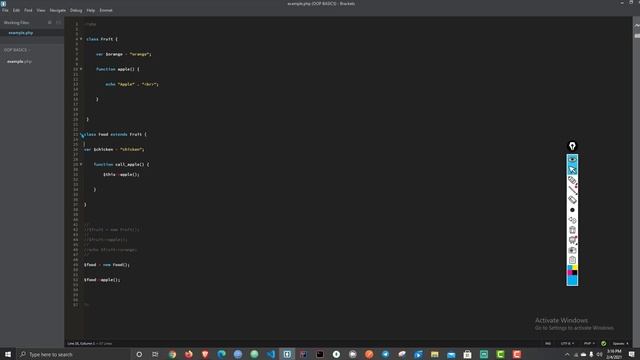Open the PHP language mode dropdown

pos(589,343)
